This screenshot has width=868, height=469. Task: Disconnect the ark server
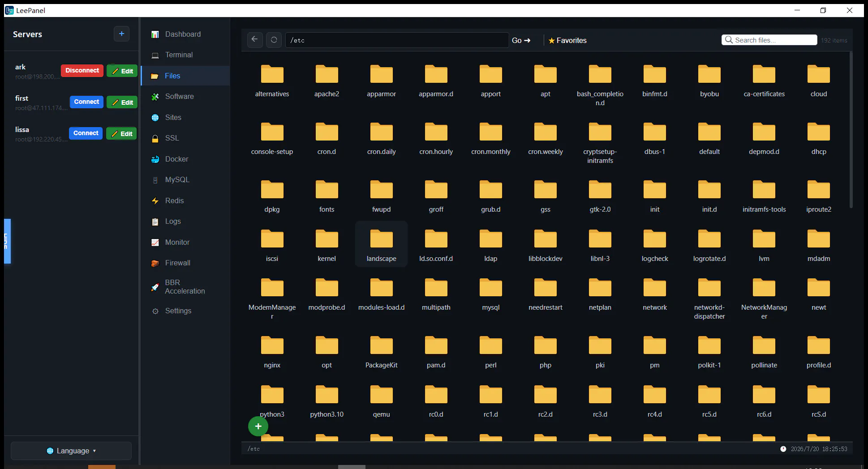(82, 70)
